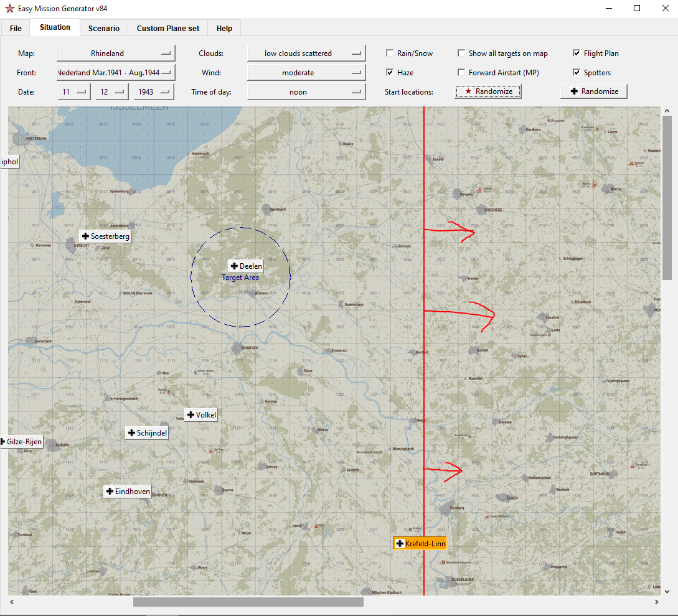Toggle the Flight Plan checkbox
The image size is (678, 616).
click(577, 53)
